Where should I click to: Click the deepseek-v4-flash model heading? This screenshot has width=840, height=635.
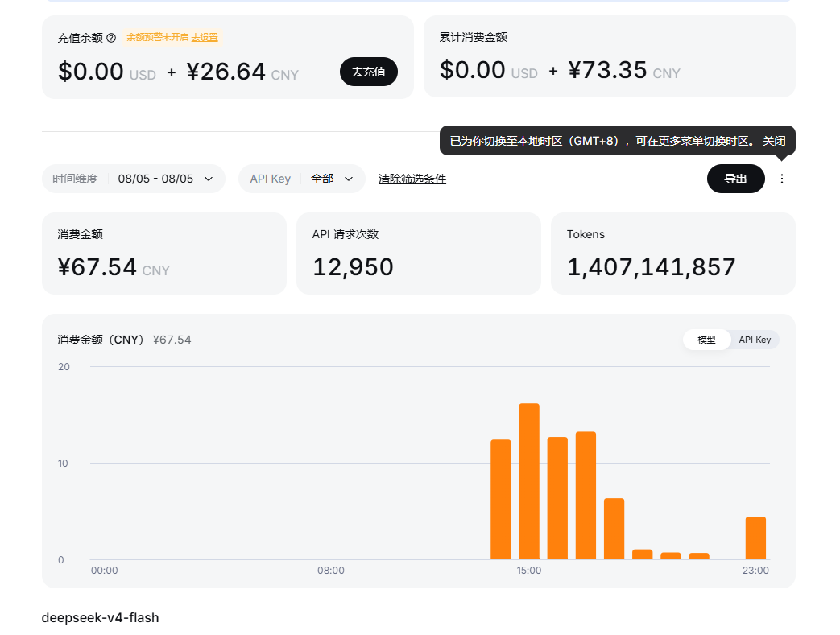[x=100, y=618]
